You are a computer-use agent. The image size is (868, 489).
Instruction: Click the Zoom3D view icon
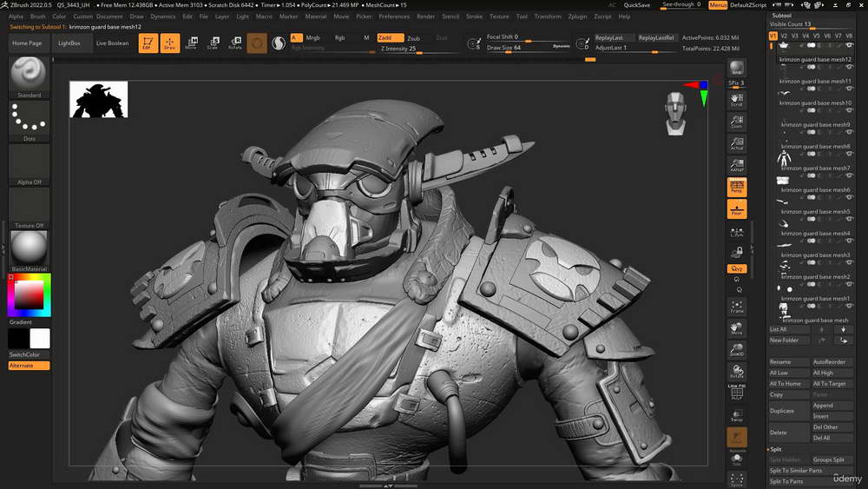pos(736,350)
